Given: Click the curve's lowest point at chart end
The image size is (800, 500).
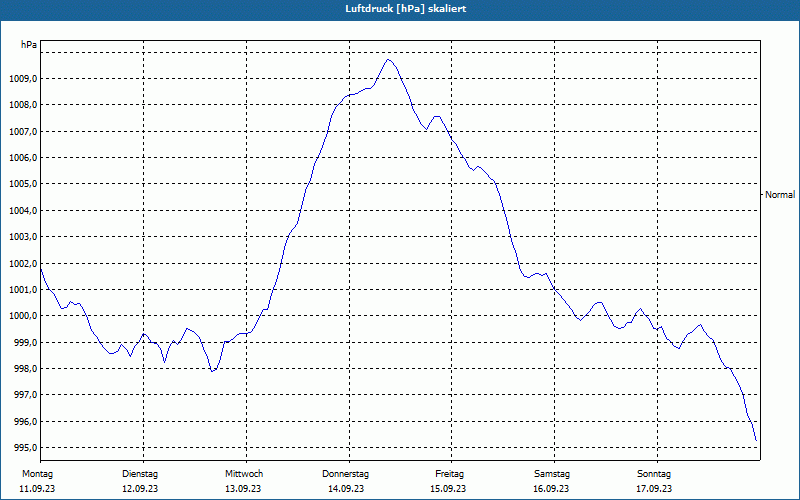Looking at the screenshot, I should (756, 440).
